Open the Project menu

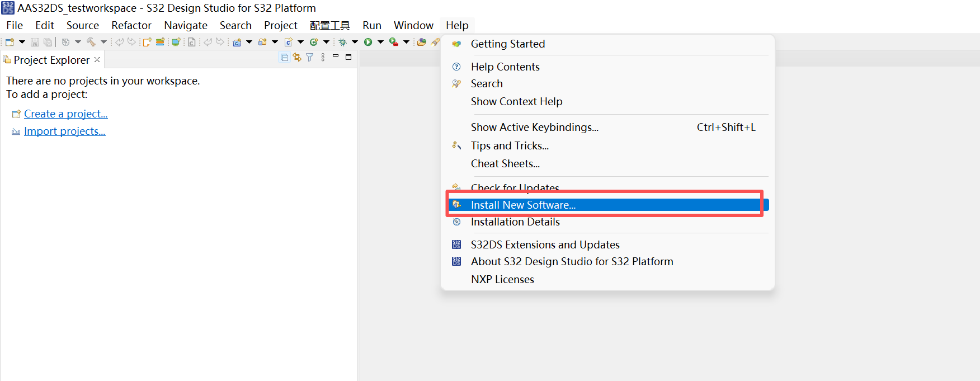point(281,25)
